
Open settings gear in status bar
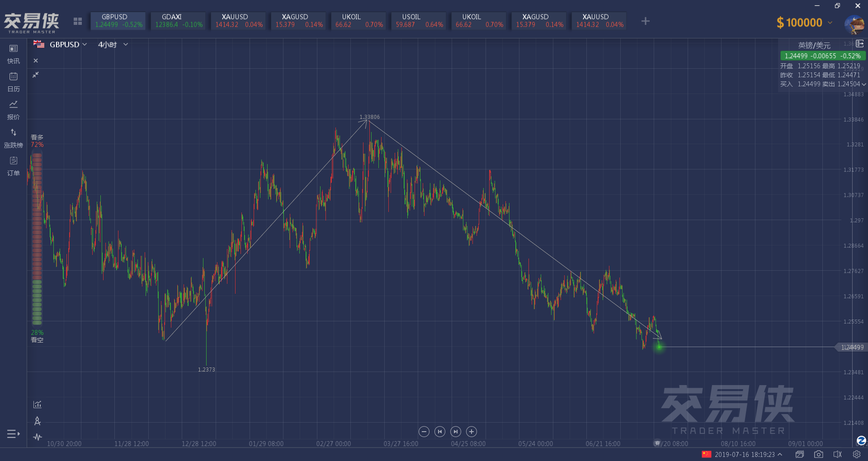pyautogui.click(x=856, y=454)
